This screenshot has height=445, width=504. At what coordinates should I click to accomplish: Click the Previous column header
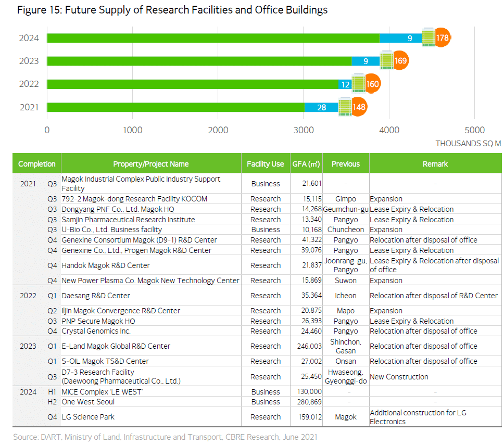coord(346,164)
